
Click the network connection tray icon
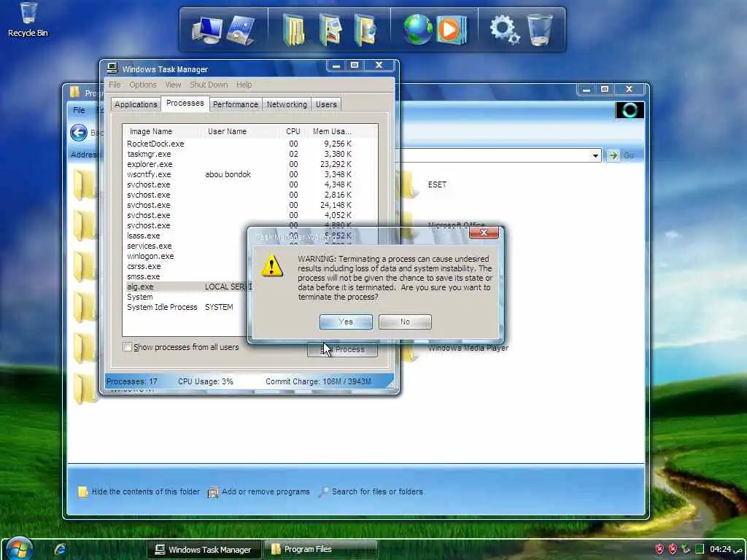[x=686, y=549]
